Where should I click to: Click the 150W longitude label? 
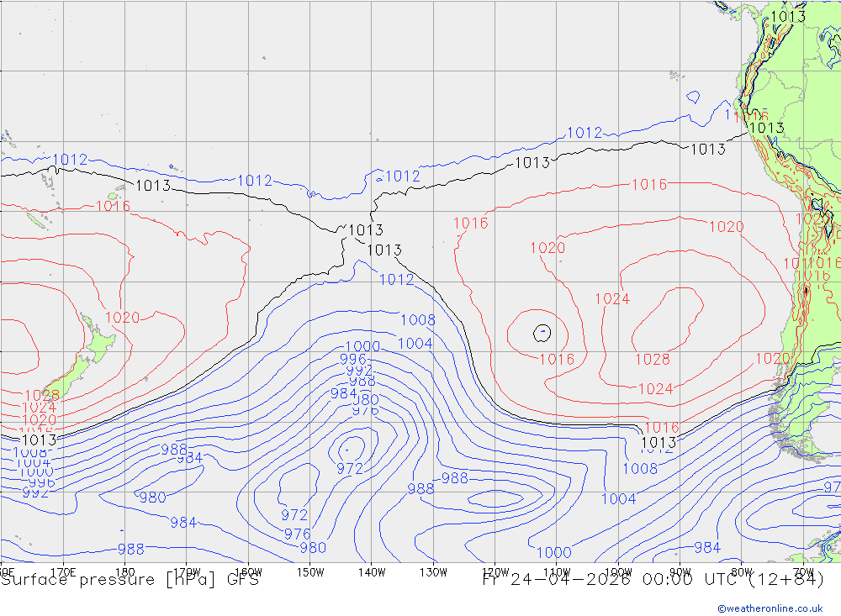pos(310,572)
